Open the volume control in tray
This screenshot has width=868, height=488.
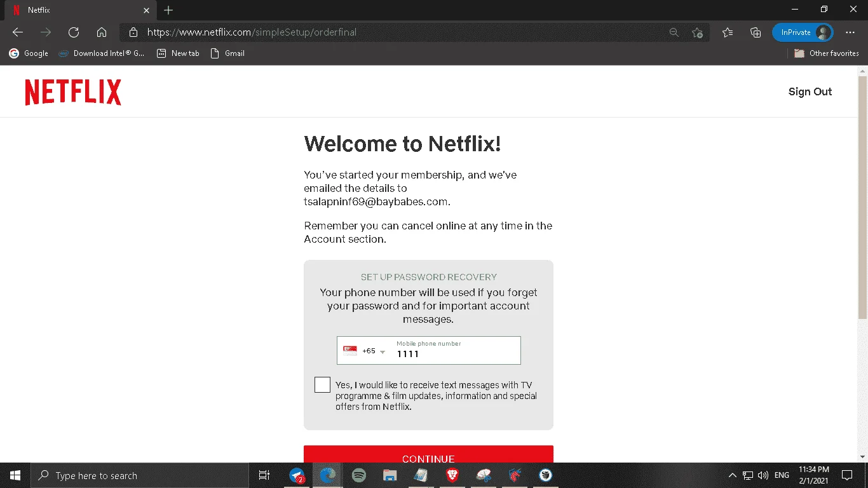(x=763, y=475)
